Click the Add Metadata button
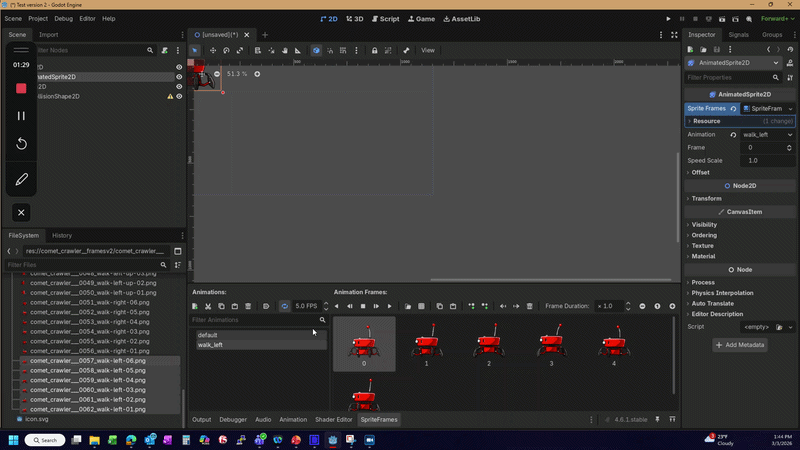Image resolution: width=800 pixels, height=450 pixels. tap(740, 344)
